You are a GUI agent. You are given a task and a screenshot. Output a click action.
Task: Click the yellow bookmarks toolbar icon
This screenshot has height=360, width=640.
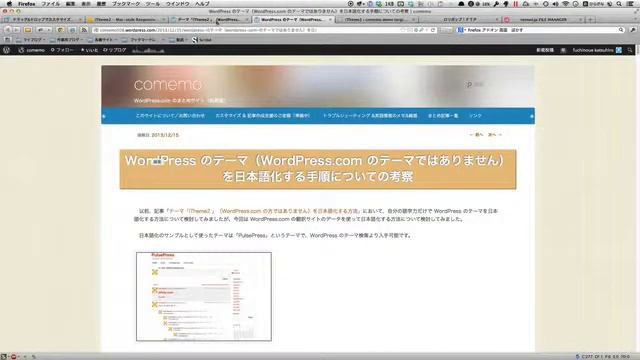[x=28, y=30]
